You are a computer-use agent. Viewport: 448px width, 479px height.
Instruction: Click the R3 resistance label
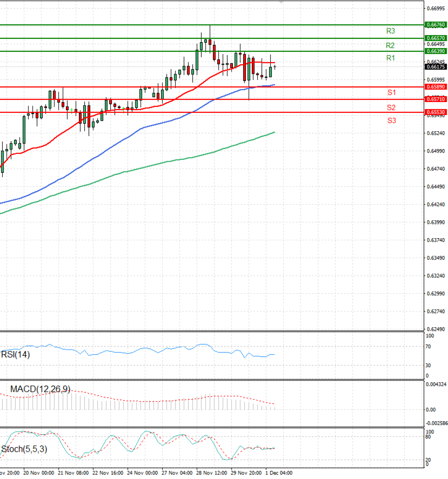(x=391, y=31)
